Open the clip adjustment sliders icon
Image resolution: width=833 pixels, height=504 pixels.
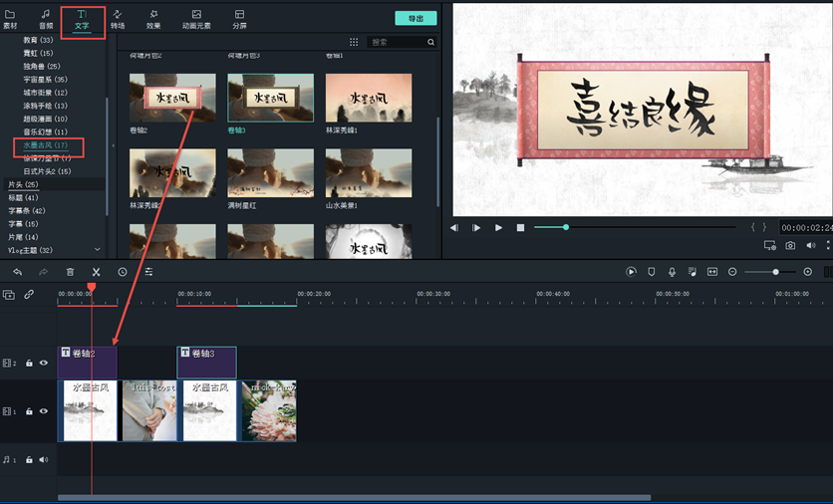coord(148,272)
